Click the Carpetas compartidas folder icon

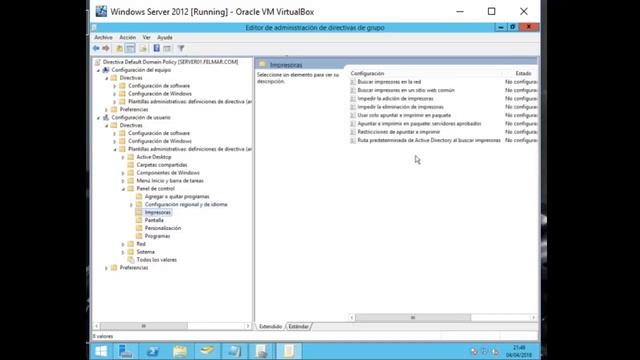tap(131, 165)
